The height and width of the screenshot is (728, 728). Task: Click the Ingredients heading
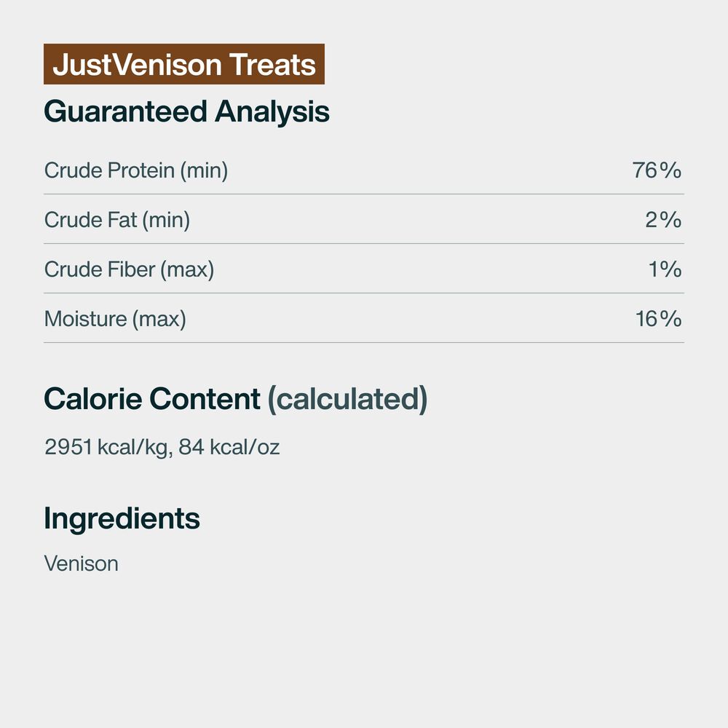(x=122, y=518)
